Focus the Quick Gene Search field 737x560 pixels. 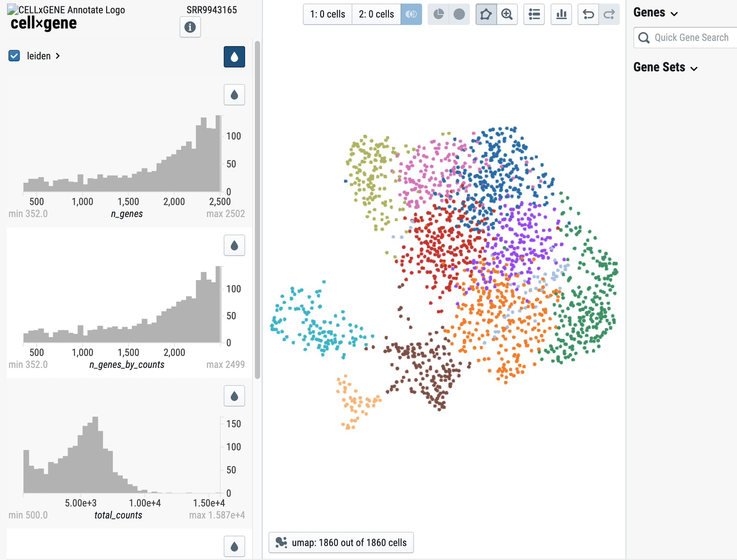point(685,38)
